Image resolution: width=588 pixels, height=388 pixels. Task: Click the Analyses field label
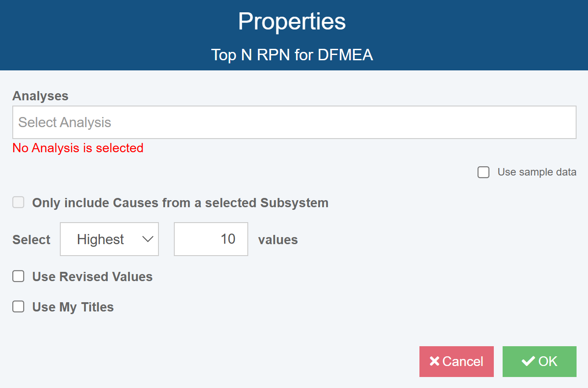[40, 96]
